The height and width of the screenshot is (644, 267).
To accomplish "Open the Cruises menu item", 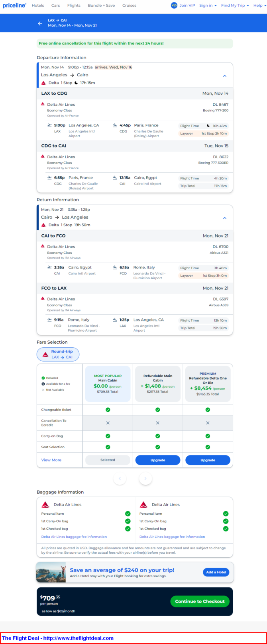I will [x=130, y=6].
